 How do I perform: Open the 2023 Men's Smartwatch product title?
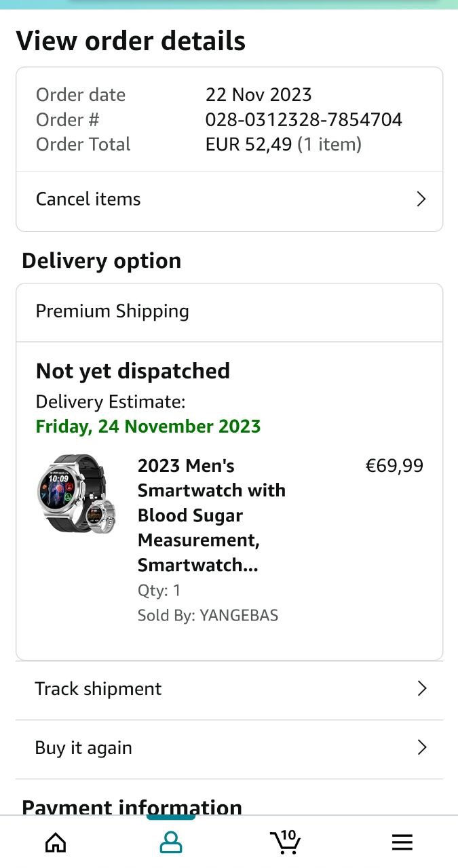point(211,515)
